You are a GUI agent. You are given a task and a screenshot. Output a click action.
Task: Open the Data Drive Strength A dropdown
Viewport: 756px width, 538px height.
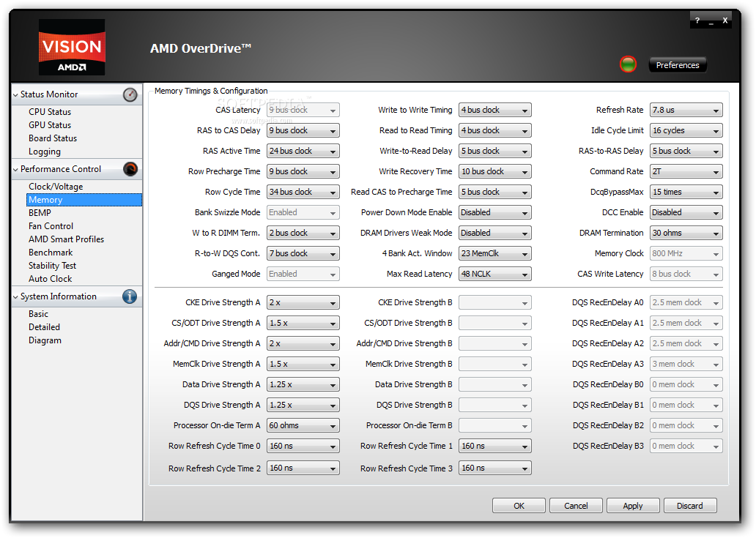pyautogui.click(x=303, y=384)
